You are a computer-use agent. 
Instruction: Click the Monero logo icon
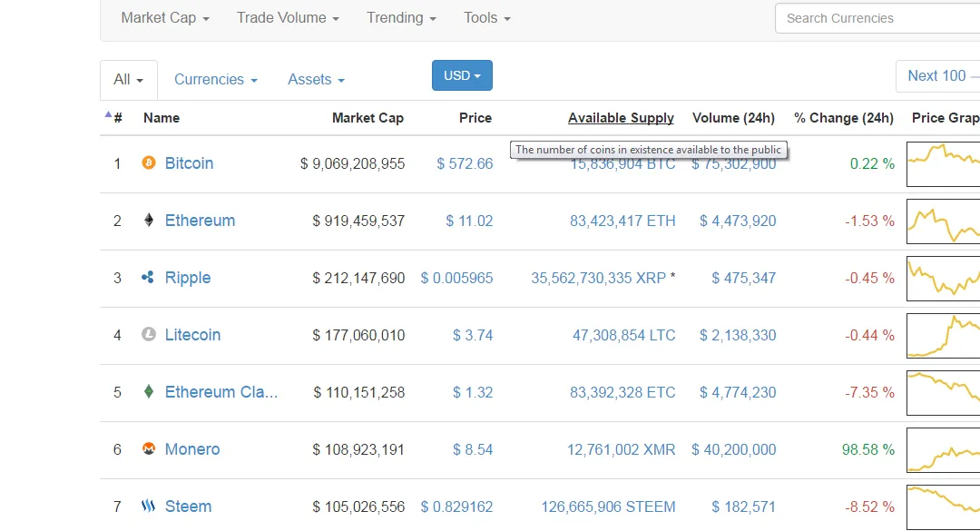click(149, 448)
